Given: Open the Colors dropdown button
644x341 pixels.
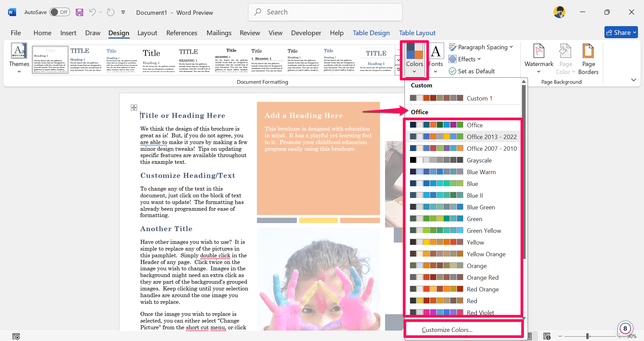Looking at the screenshot, I should pyautogui.click(x=415, y=60).
